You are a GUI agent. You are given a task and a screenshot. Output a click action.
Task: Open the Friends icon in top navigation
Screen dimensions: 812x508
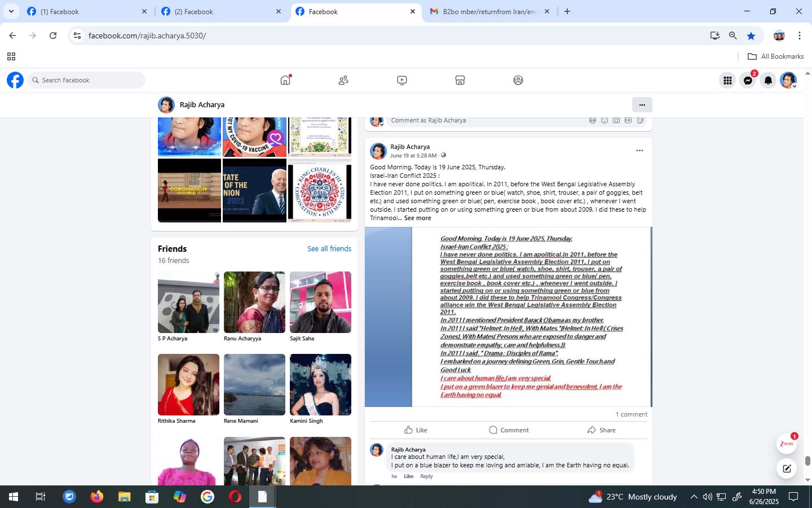coord(343,80)
